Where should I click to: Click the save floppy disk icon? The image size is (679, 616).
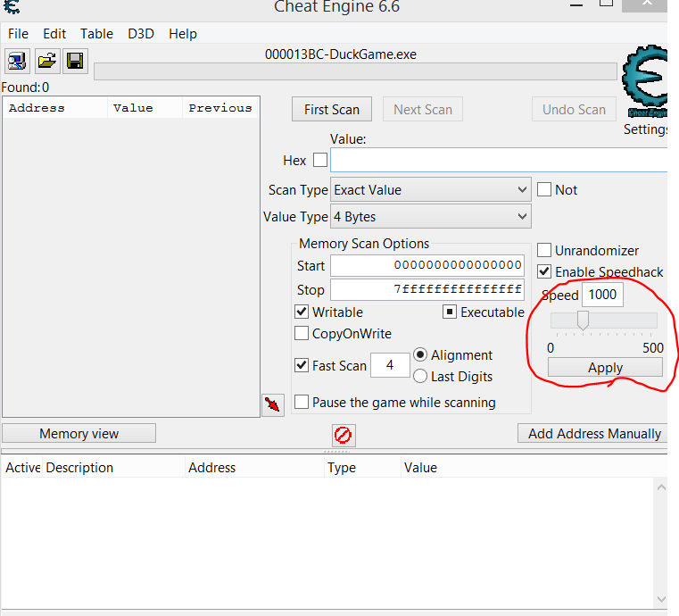pos(75,61)
